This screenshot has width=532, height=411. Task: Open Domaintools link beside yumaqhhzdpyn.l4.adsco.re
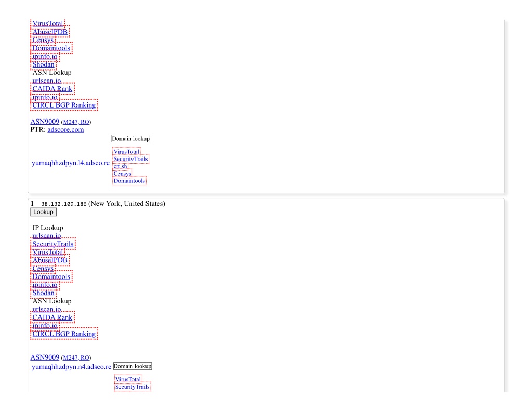pyautogui.click(x=129, y=180)
